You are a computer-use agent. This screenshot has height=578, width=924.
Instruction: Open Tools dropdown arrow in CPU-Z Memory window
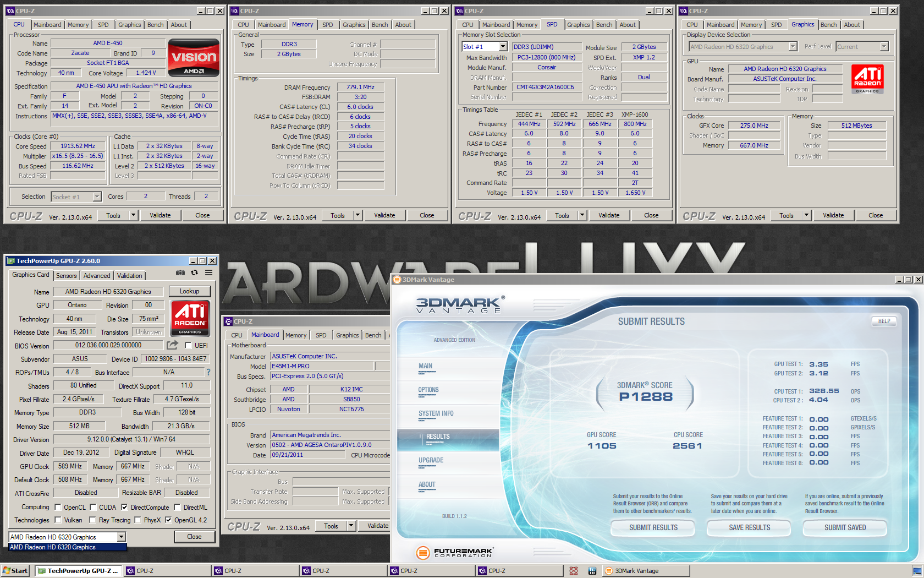pos(358,215)
